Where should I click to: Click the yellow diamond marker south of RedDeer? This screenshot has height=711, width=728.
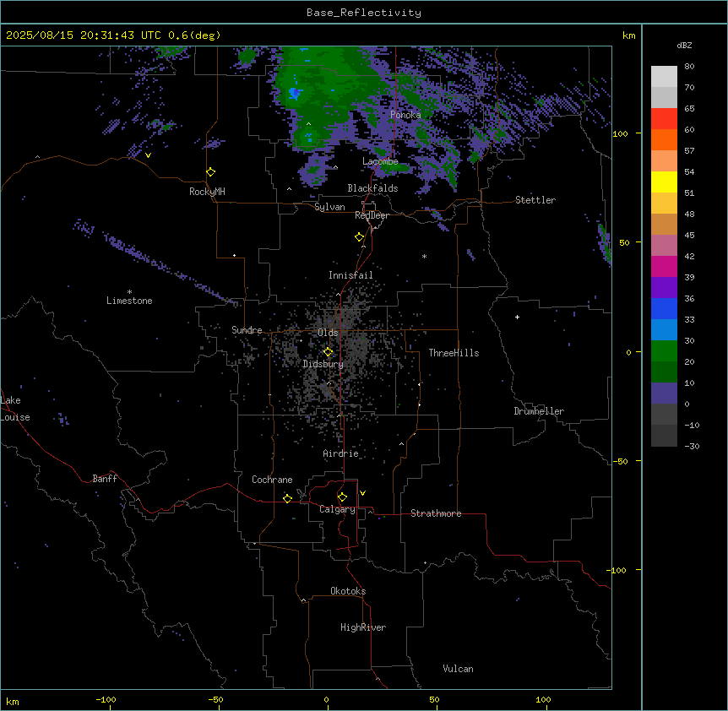[360, 237]
